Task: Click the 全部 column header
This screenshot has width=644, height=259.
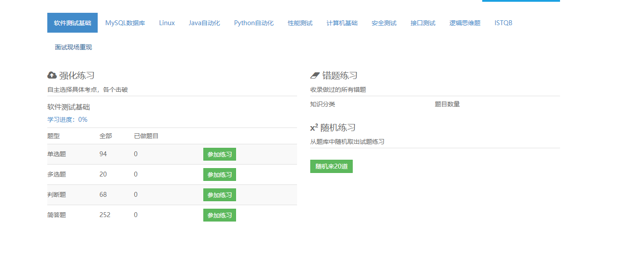Action: coord(106,136)
